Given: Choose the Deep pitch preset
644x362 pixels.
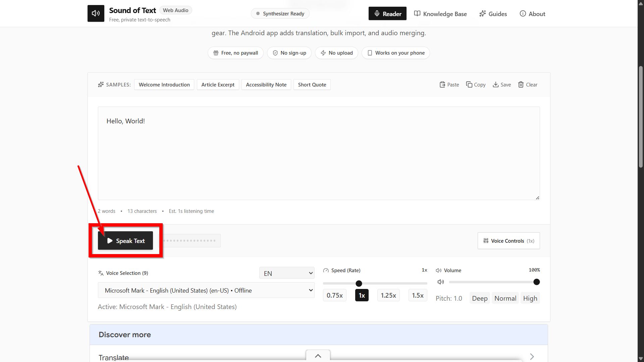Looking at the screenshot, I should click(x=480, y=298).
